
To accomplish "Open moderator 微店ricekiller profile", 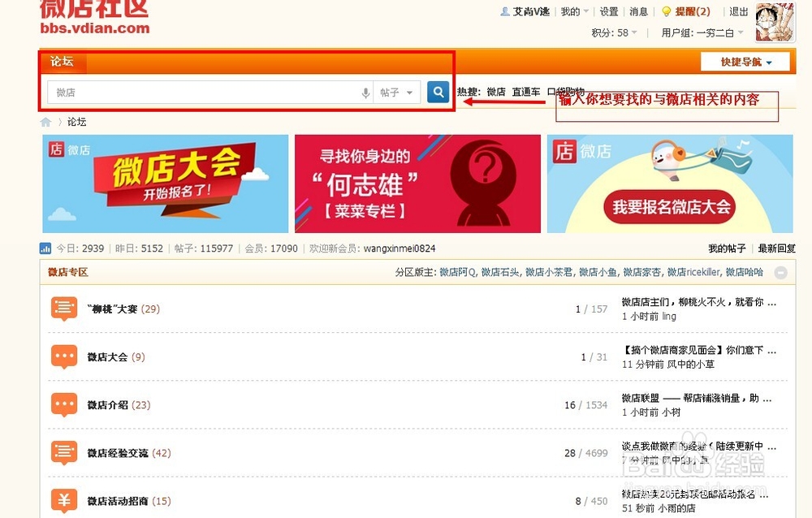I will coord(693,272).
